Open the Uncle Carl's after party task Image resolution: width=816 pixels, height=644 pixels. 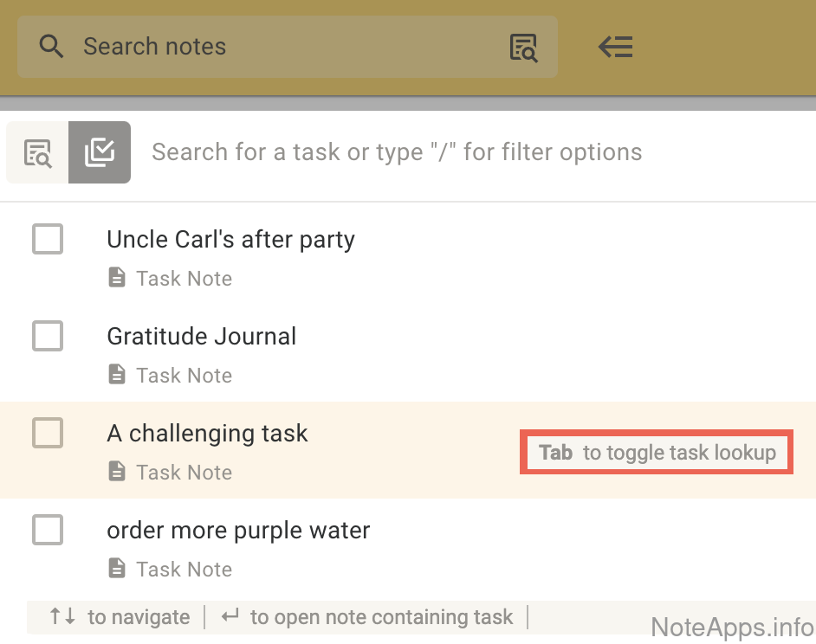[x=230, y=240]
